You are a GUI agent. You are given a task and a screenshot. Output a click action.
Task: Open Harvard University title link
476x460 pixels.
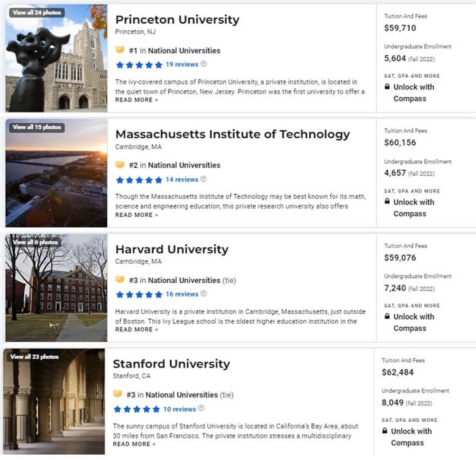tap(172, 249)
